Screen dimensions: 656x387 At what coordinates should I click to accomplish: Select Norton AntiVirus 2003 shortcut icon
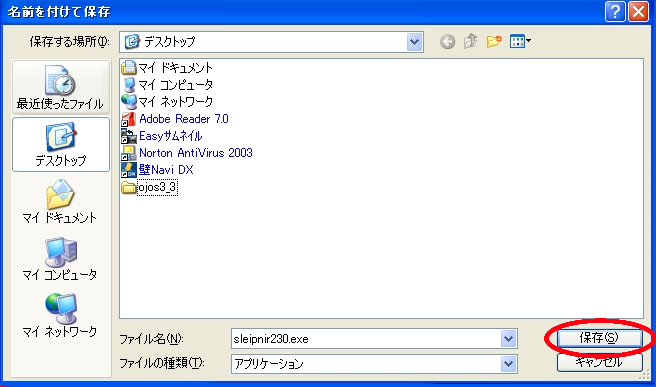pyautogui.click(x=129, y=153)
